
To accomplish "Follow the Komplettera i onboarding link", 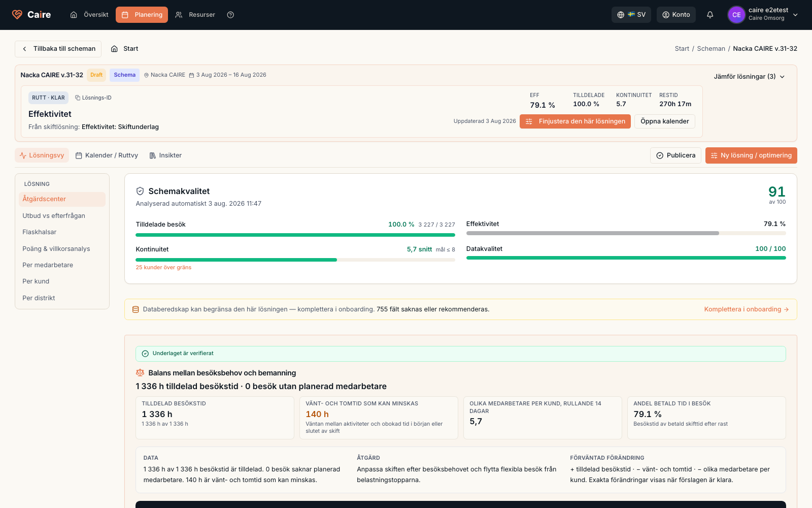I will 747,309.
